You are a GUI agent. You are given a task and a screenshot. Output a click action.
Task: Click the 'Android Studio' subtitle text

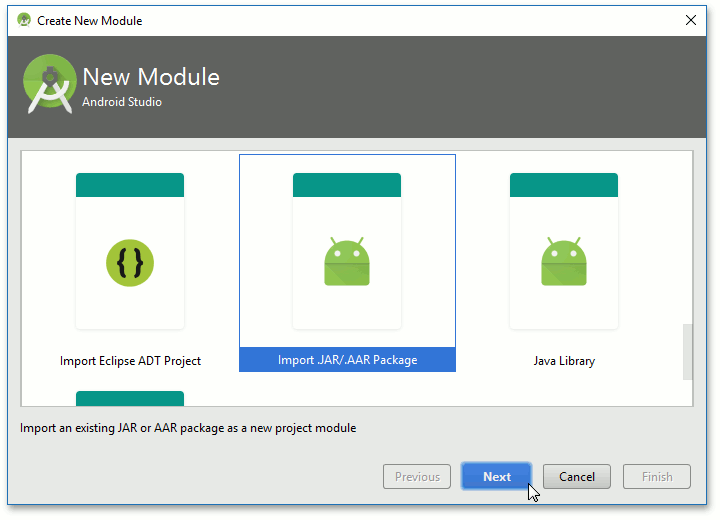tap(122, 102)
